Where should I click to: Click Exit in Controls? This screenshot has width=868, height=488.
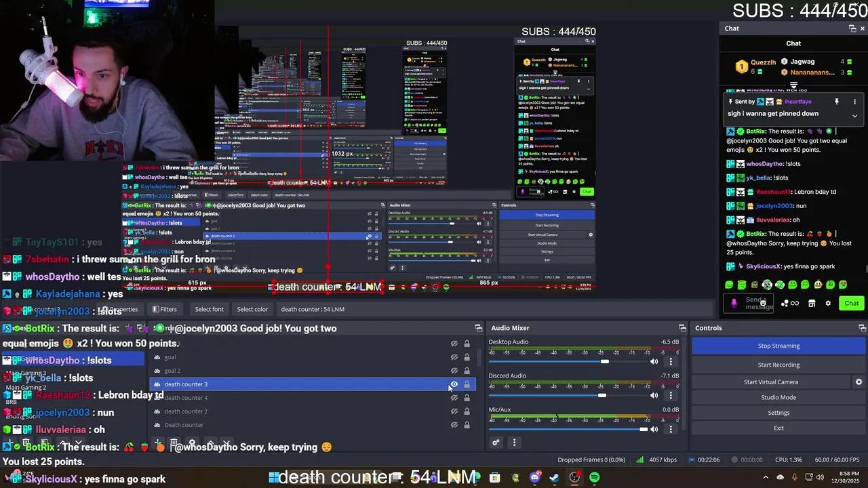[x=778, y=428]
